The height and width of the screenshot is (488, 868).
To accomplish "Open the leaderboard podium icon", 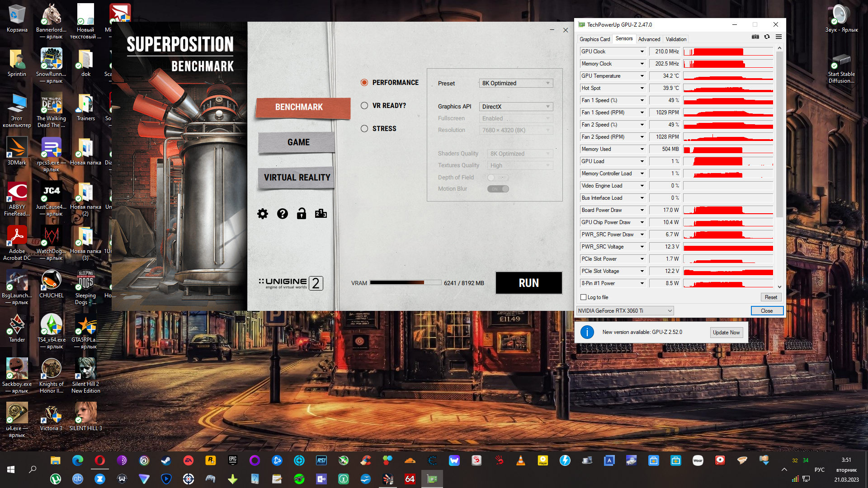I will (x=321, y=214).
